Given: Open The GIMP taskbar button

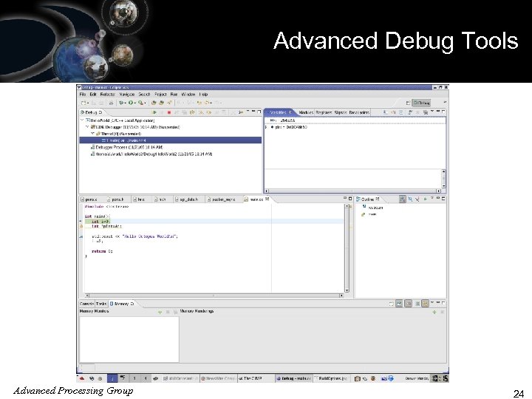Looking at the screenshot, I should (x=255, y=378).
